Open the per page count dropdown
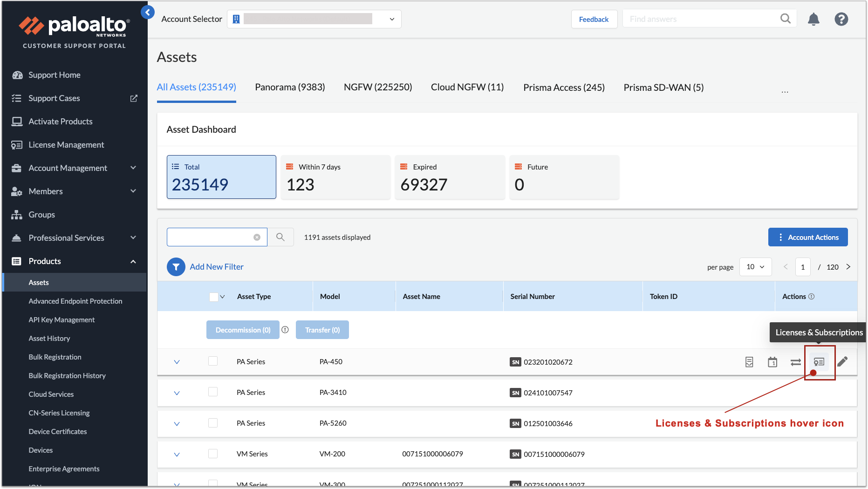Screen dimensions: 868x489 (755, 267)
